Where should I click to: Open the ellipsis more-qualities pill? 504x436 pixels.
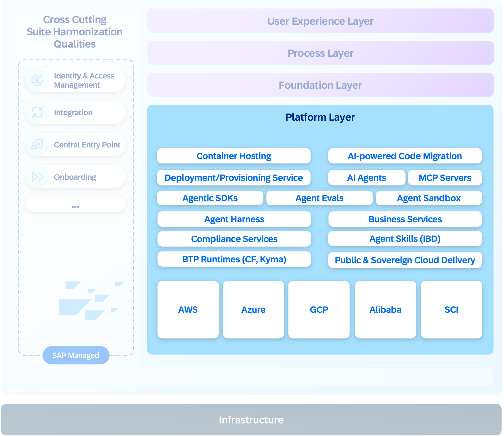(75, 205)
